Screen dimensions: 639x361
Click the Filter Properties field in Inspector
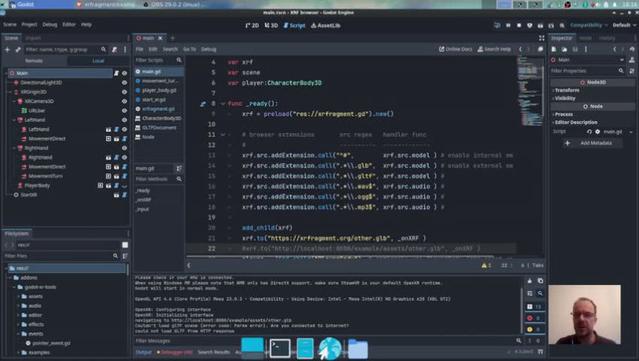pos(587,71)
